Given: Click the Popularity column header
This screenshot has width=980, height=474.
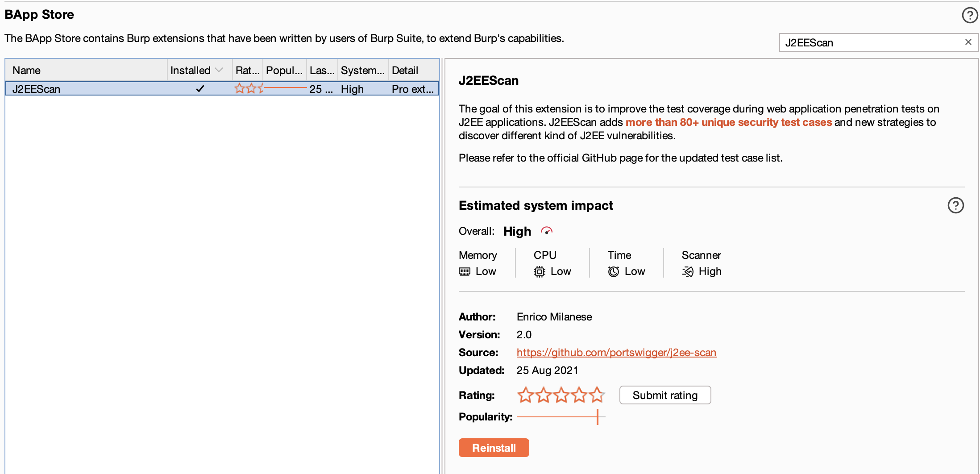Looking at the screenshot, I should click(284, 70).
